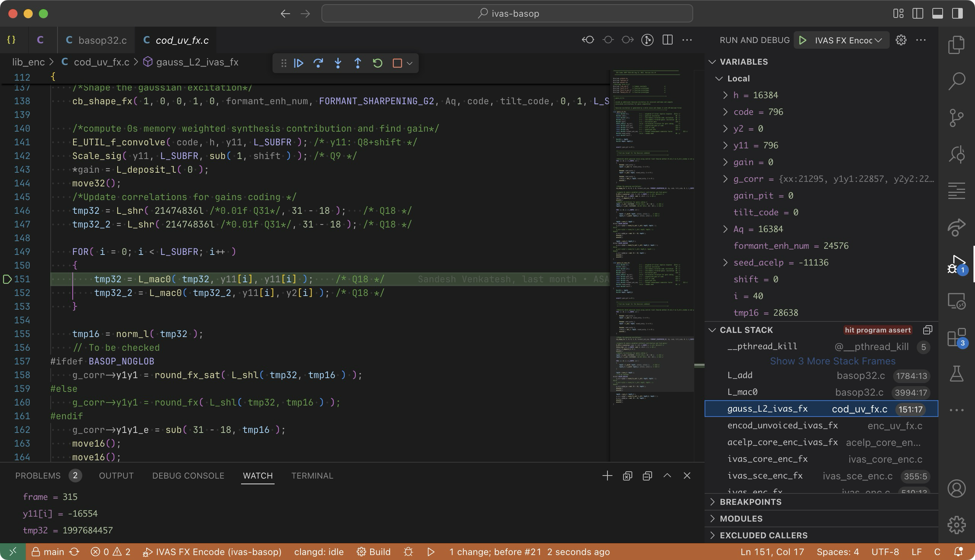Switch to the DEBUG CONSOLE tab

click(x=188, y=476)
